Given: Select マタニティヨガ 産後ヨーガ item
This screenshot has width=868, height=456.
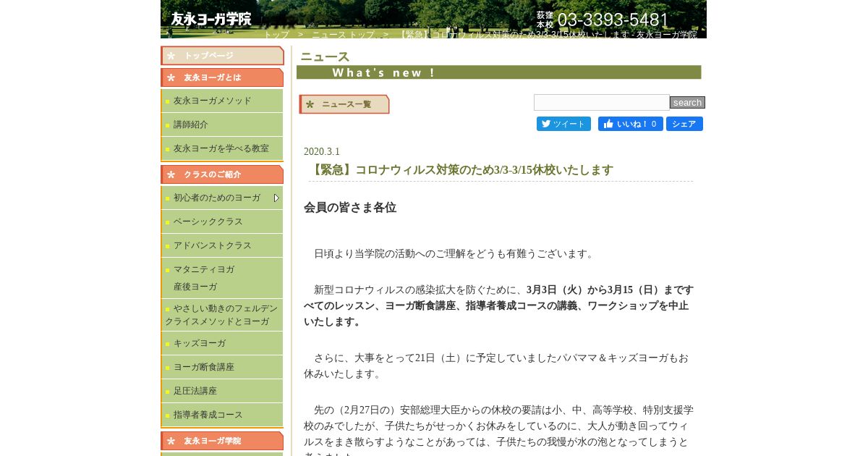Looking at the screenshot, I should (222, 278).
